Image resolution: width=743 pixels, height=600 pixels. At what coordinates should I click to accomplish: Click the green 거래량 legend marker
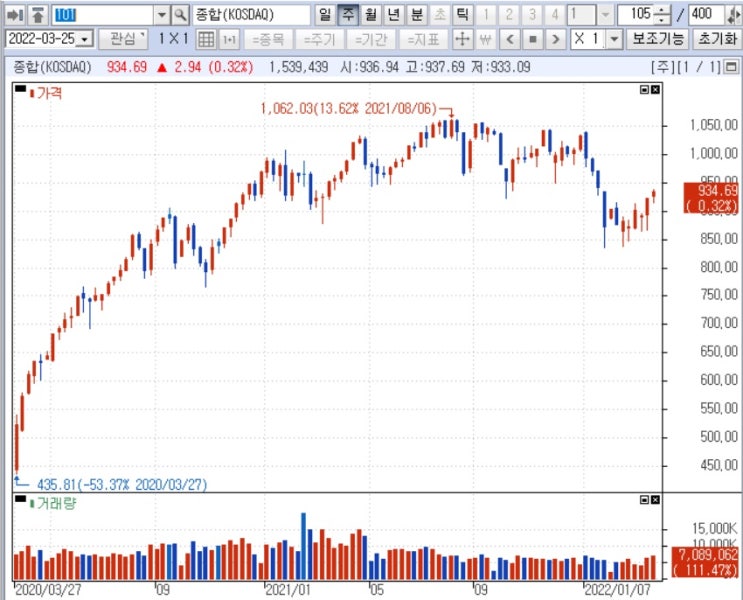(32, 503)
